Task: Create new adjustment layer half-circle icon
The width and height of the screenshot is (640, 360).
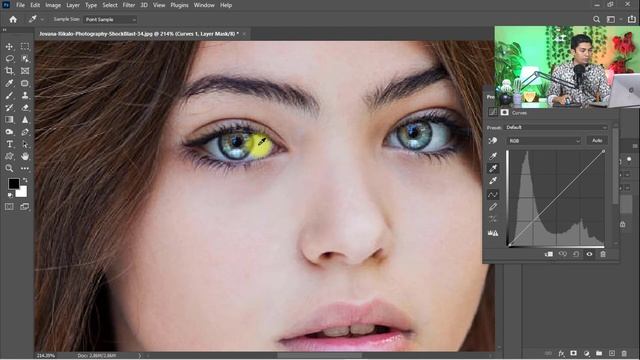Action: click(x=587, y=353)
